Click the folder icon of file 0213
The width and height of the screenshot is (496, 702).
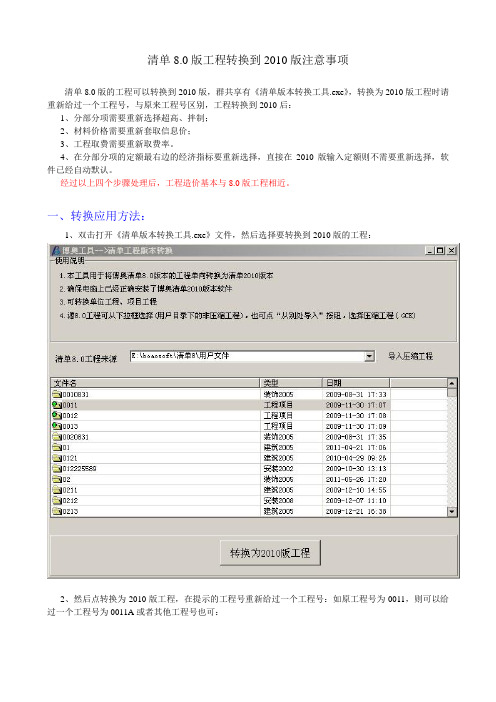(57, 511)
